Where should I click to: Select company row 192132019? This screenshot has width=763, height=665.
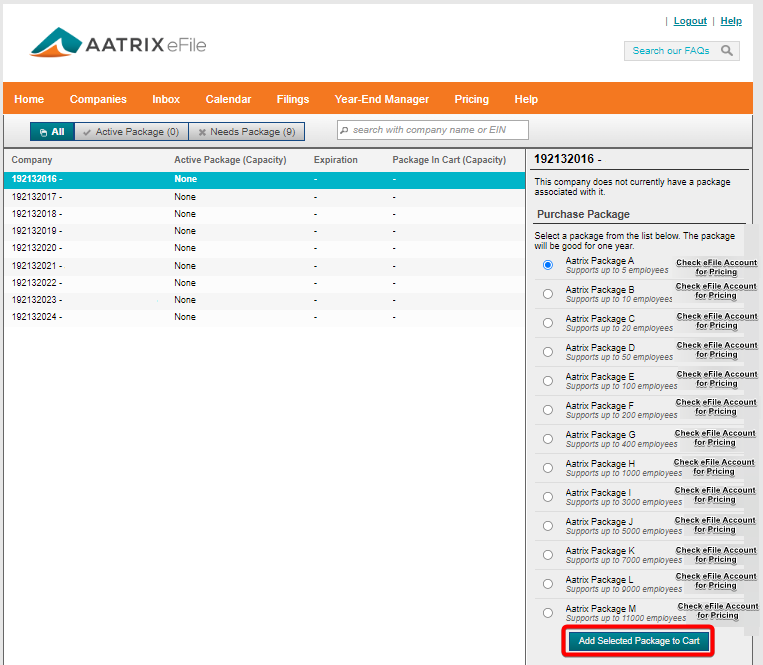click(264, 231)
